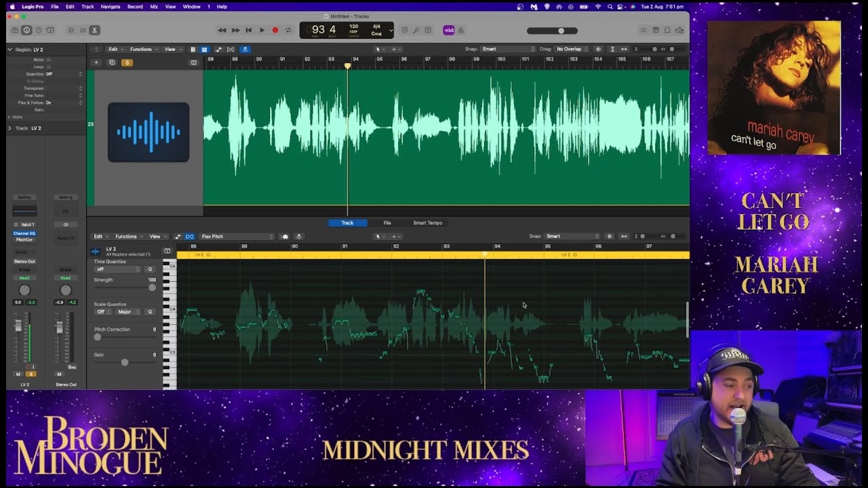Open Time Quantize off dropdown

118,269
